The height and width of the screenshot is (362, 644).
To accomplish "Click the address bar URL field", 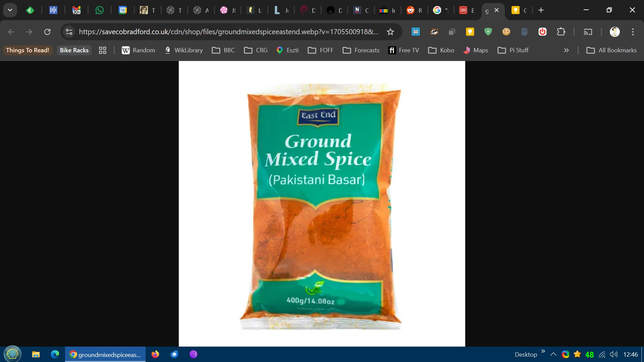I will point(228,32).
